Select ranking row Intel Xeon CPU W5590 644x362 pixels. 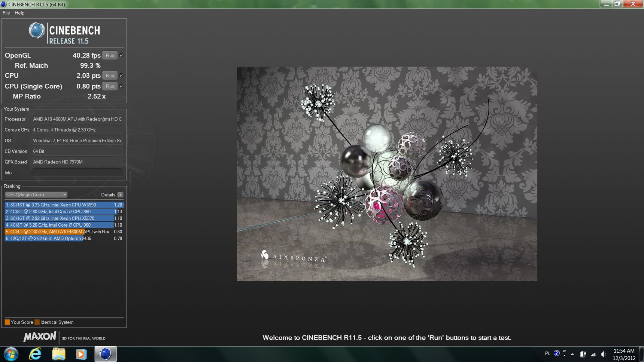pos(64,205)
